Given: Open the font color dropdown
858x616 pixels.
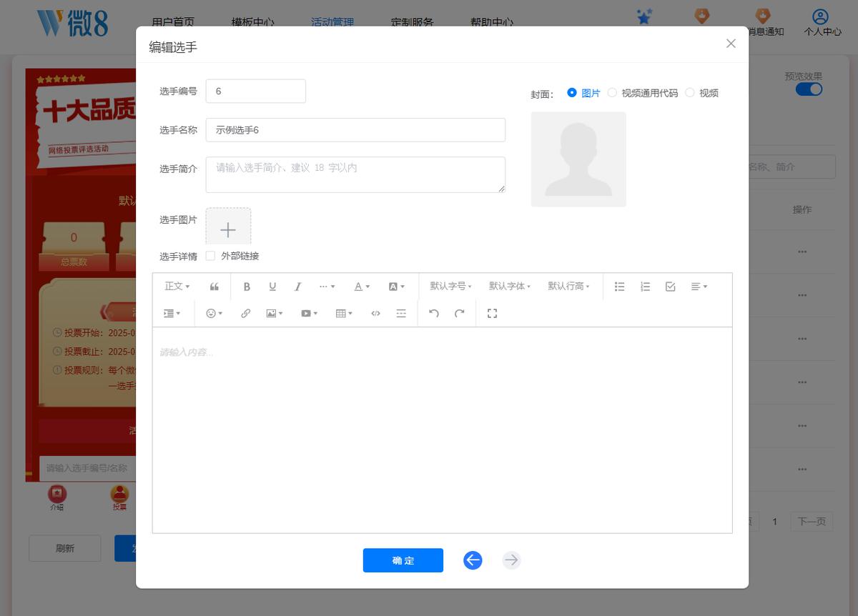Looking at the screenshot, I should (362, 287).
